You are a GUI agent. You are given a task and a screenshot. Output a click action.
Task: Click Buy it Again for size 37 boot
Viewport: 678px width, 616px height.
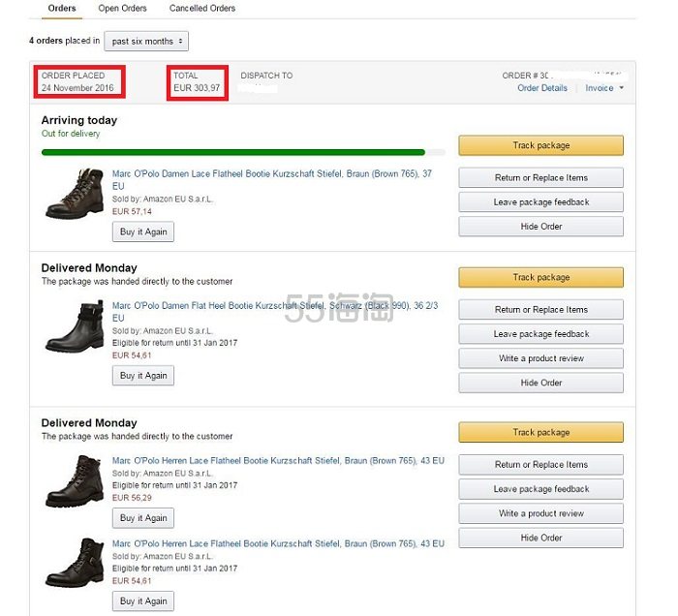[x=143, y=231]
